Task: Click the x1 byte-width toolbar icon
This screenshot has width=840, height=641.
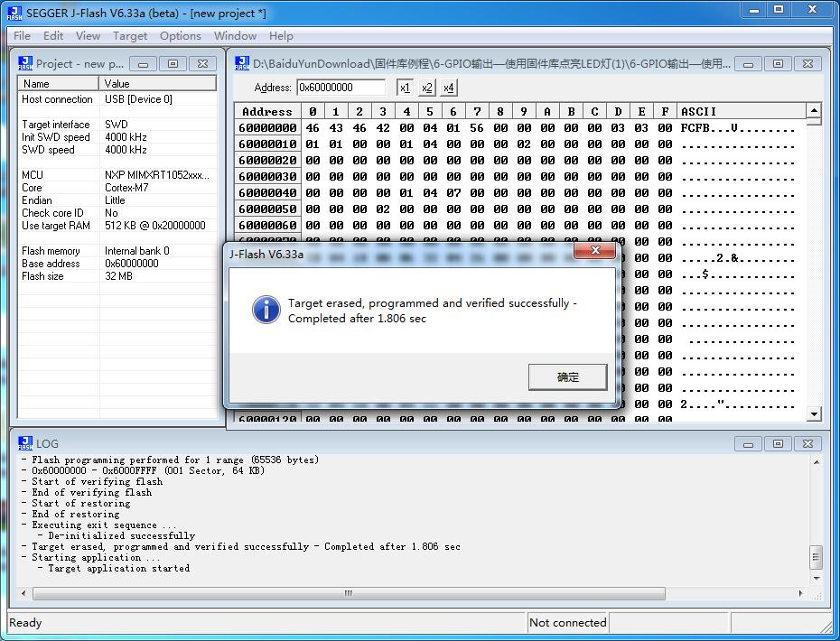Action: pos(406,88)
